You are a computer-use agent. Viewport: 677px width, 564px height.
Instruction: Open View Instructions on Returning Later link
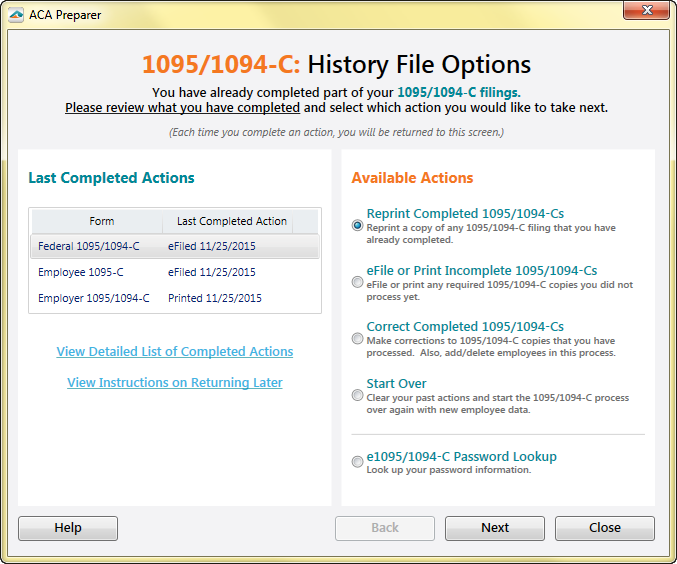point(175,383)
